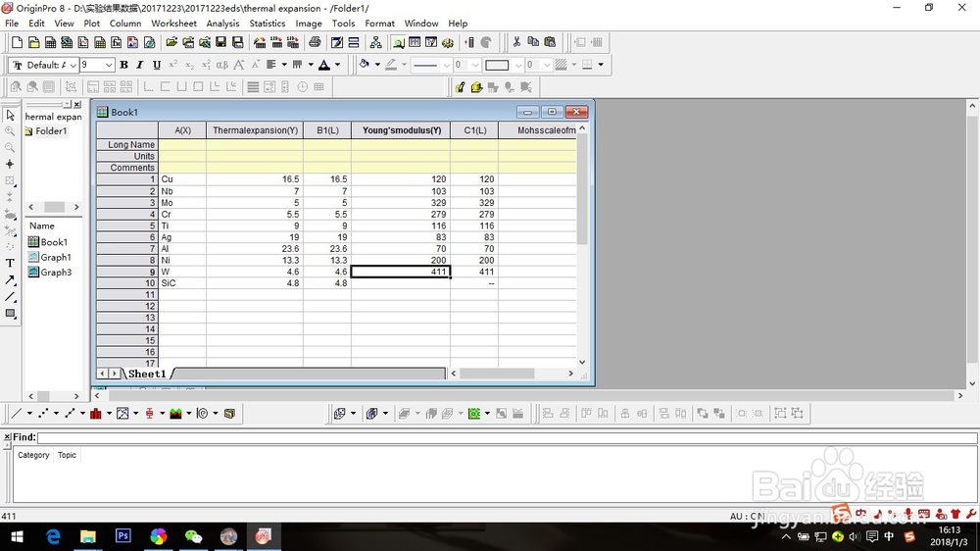Select the B1(L) column header
Image resolution: width=980 pixels, height=551 pixels.
tap(327, 130)
